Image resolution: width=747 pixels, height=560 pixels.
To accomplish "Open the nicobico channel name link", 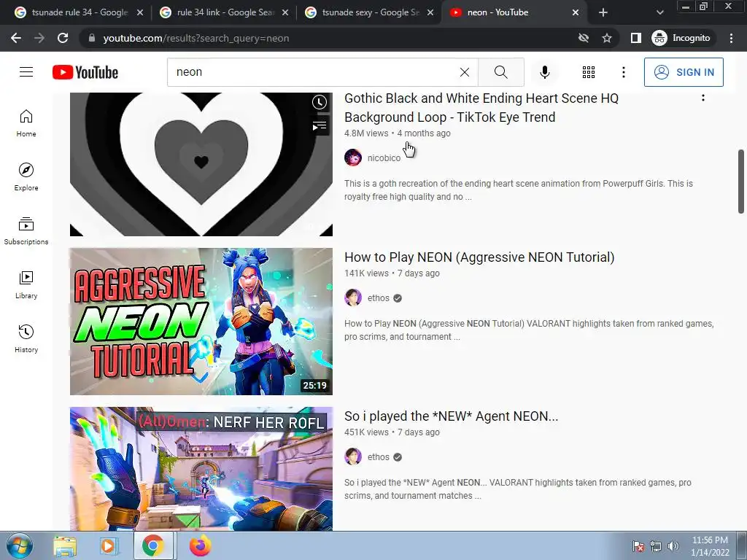I will click(384, 158).
